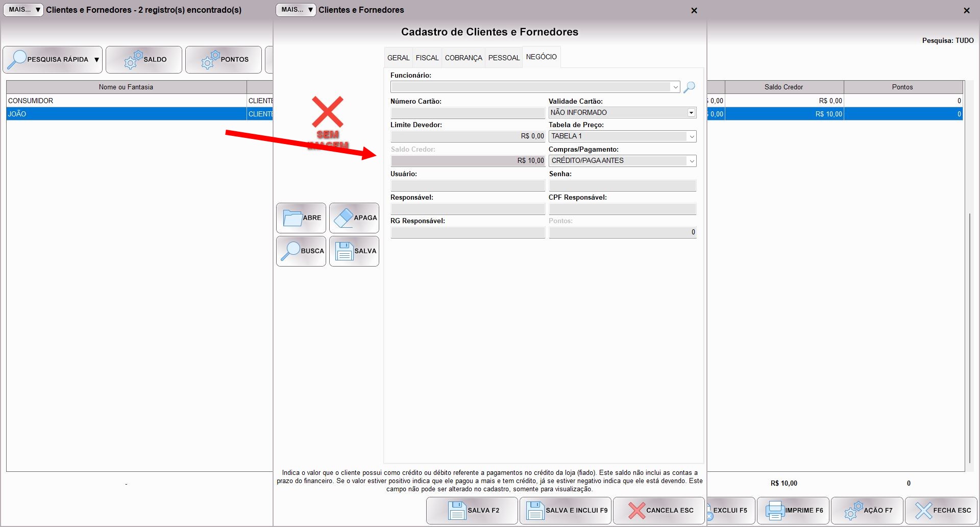Screen dimensions: 980x527
Task: Click the Número Cartão input field
Action: pos(468,113)
